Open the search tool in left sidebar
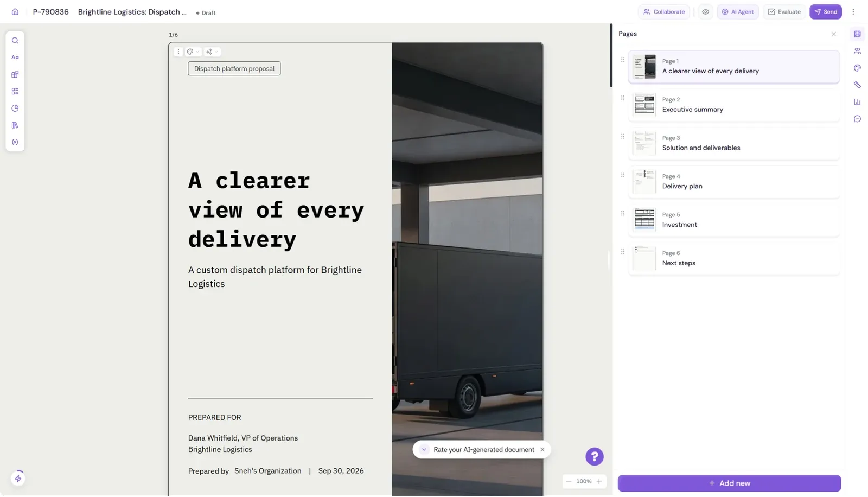 (15, 41)
